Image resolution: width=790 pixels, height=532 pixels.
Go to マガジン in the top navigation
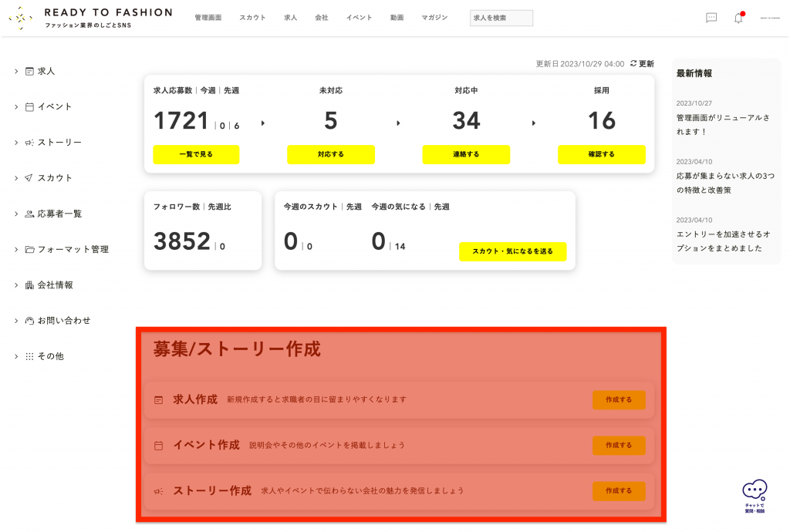(x=434, y=18)
